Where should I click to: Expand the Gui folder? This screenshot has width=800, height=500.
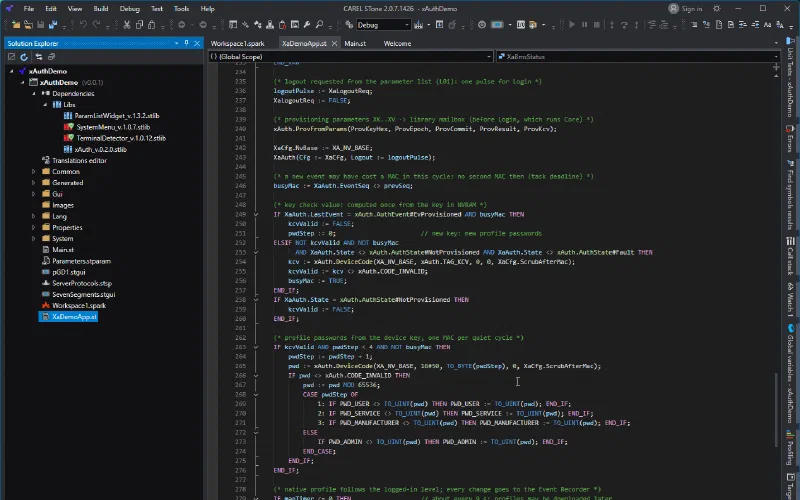point(34,194)
